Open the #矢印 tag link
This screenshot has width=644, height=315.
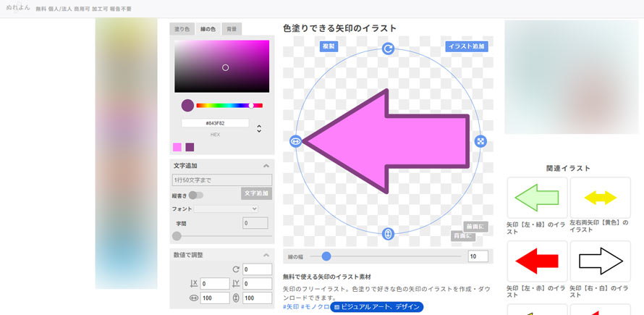291,307
